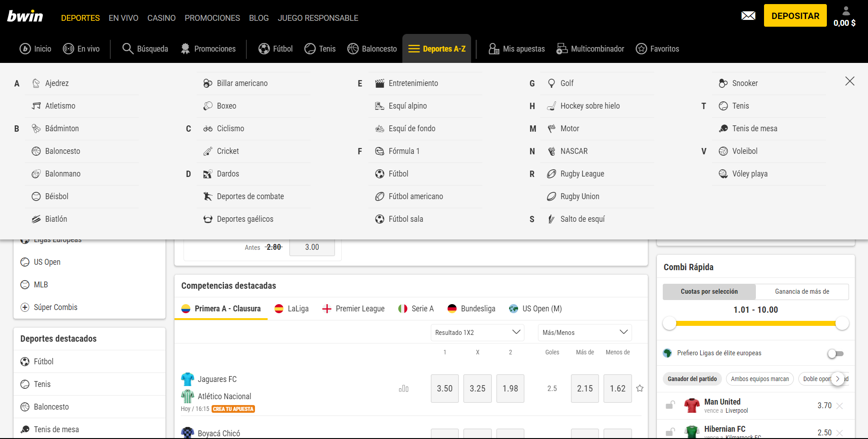Remove Man United selection from combi
This screenshot has height=439, width=868.
(840, 406)
